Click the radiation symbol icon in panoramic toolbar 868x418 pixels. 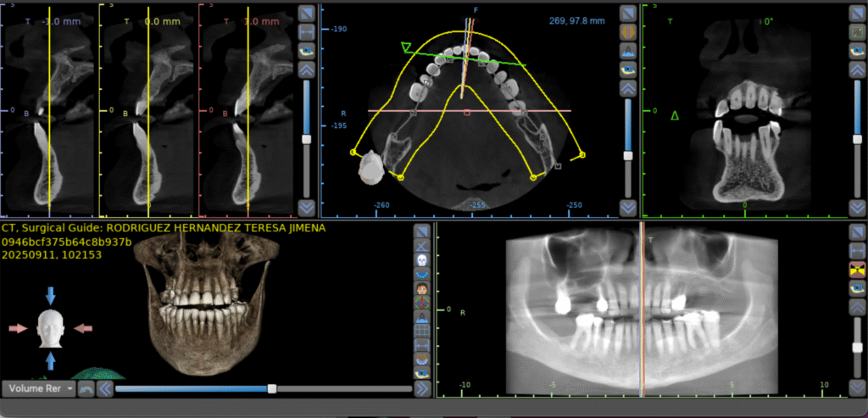pyautogui.click(x=856, y=270)
